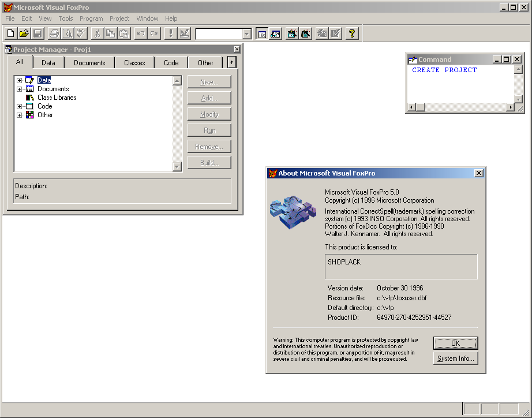Select the Other item in project tree
This screenshot has height=418, width=532.
pyautogui.click(x=45, y=115)
